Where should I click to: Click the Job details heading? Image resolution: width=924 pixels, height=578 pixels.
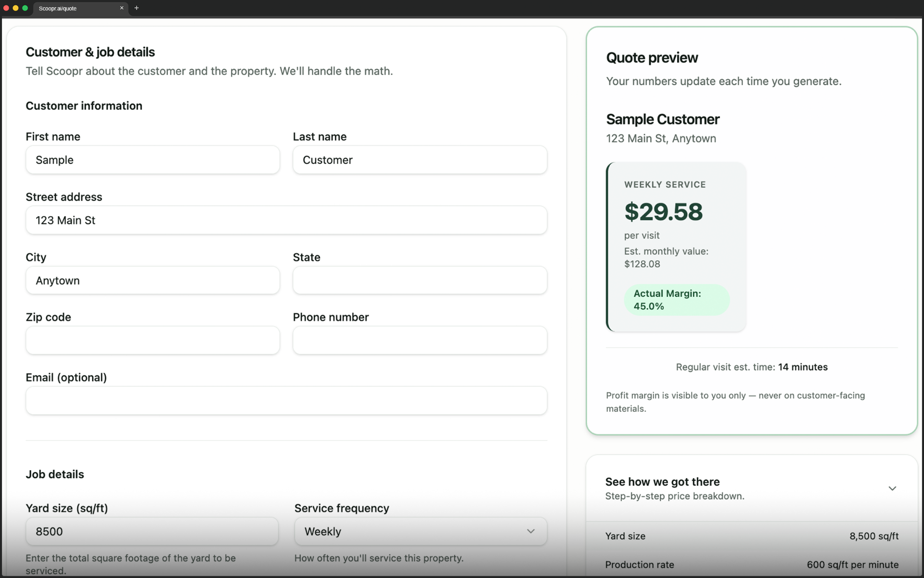55,474
